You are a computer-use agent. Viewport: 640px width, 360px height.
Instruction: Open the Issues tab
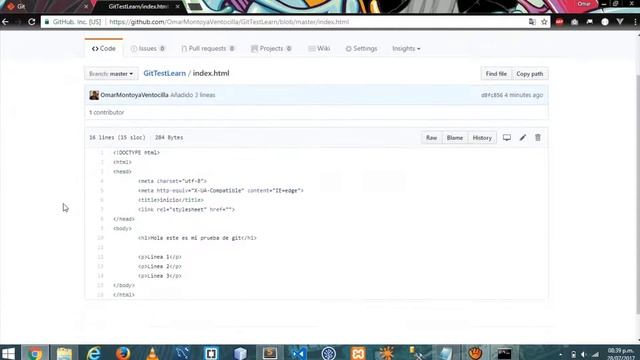pyautogui.click(x=148, y=49)
